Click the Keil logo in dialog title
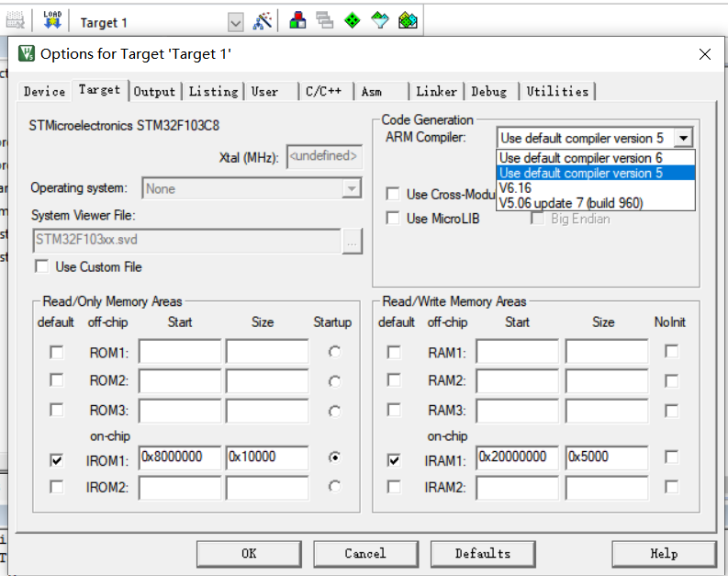This screenshot has width=728, height=576. click(27, 53)
